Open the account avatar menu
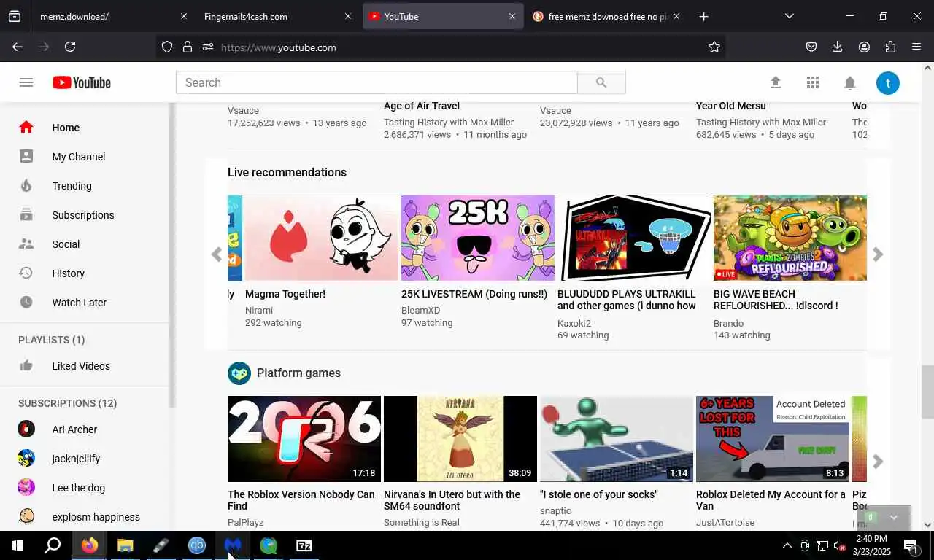 pyautogui.click(x=888, y=83)
